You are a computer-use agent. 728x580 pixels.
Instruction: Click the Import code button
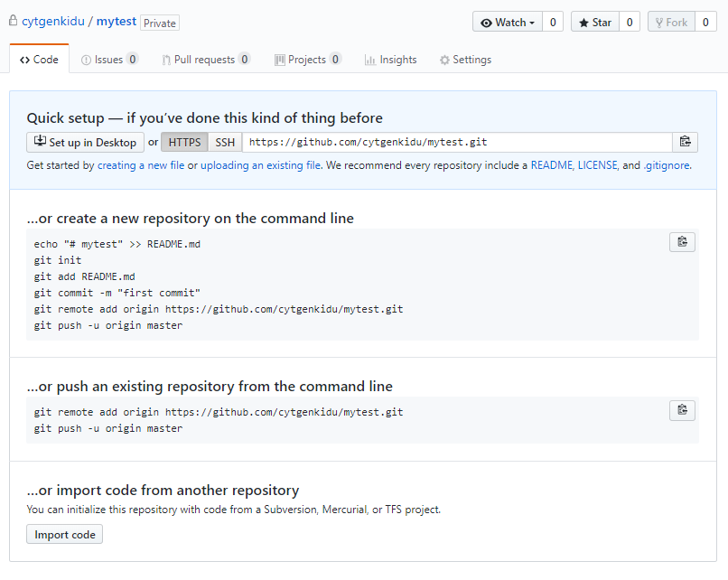click(x=64, y=535)
